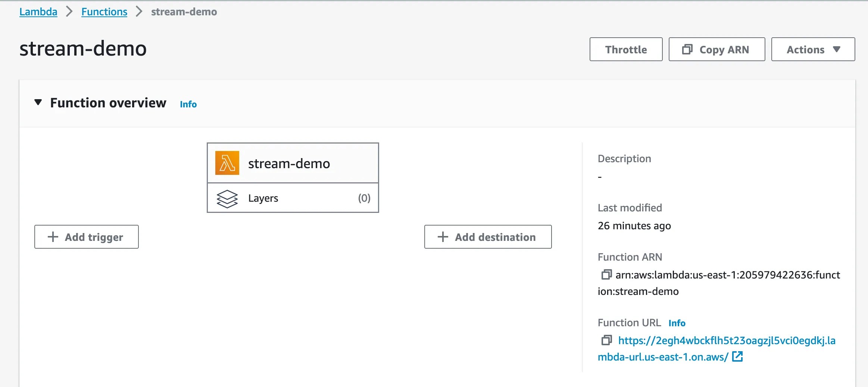Click Add trigger
Image resolution: width=868 pixels, height=387 pixels.
(x=86, y=236)
